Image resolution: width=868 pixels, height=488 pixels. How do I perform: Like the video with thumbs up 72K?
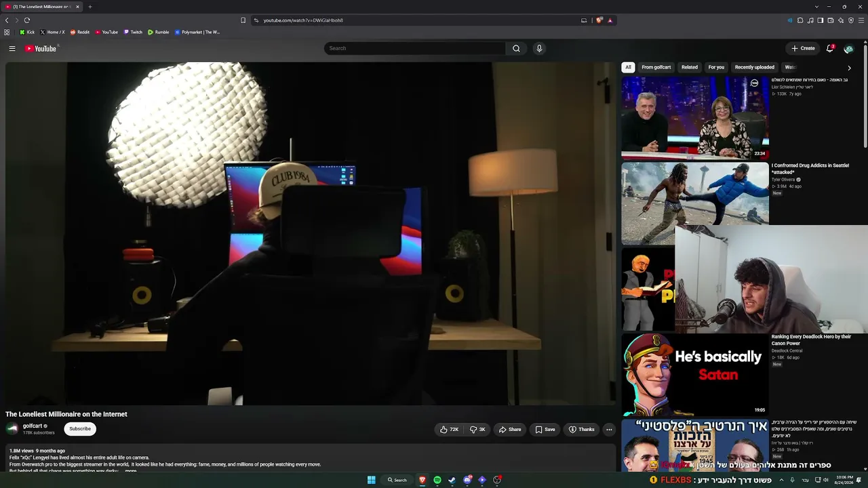tap(449, 429)
